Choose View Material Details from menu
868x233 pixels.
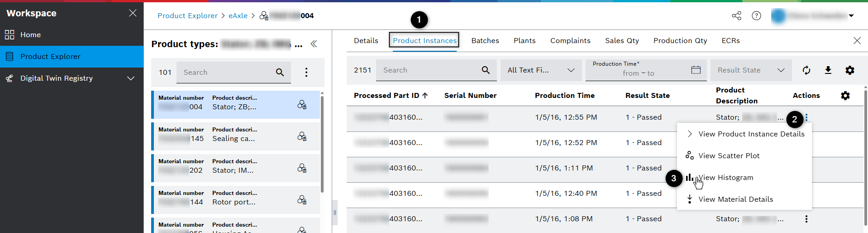click(744, 199)
